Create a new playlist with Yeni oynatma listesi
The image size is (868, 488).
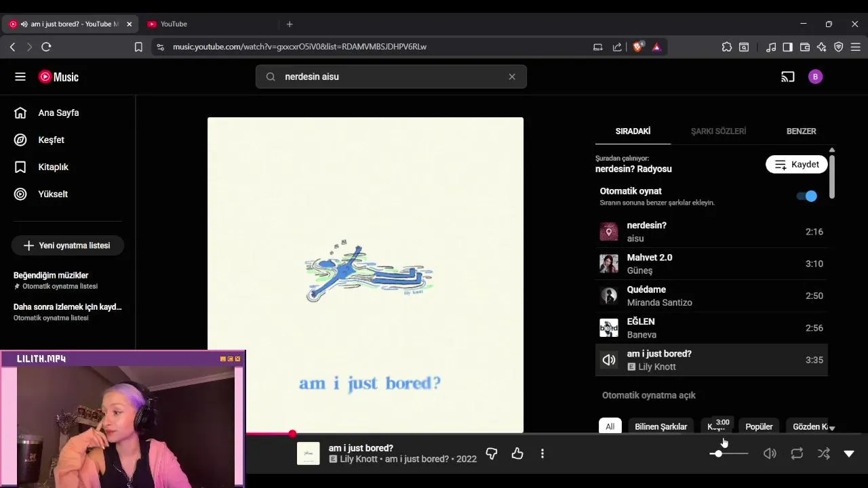67,245
